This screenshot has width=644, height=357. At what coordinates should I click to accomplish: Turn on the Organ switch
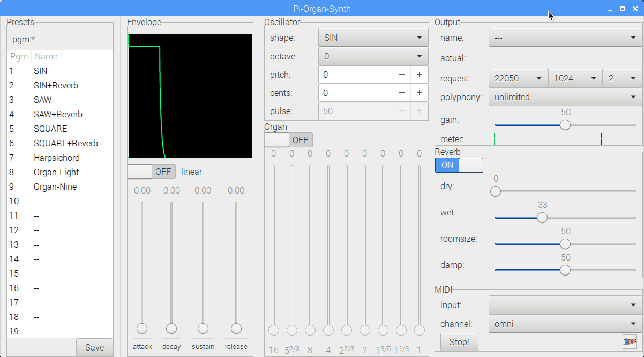pyautogui.click(x=289, y=140)
